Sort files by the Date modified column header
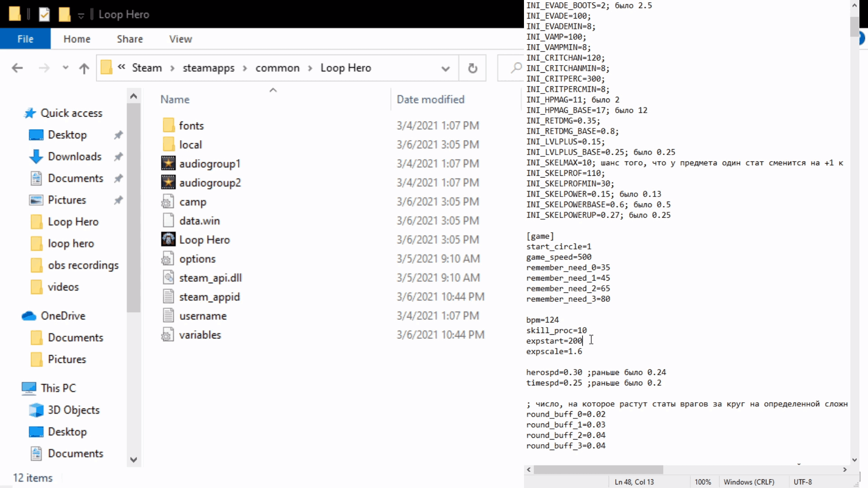This screenshot has width=868, height=488. click(430, 99)
